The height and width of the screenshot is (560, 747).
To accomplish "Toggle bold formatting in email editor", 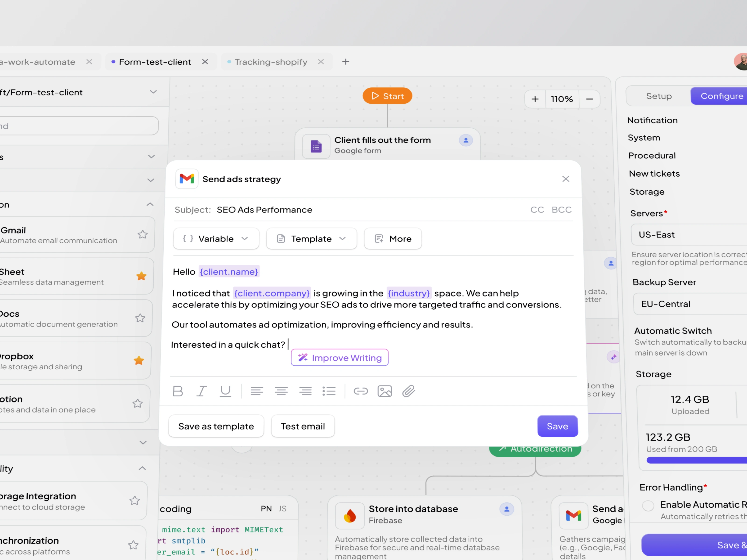I will coord(178,391).
